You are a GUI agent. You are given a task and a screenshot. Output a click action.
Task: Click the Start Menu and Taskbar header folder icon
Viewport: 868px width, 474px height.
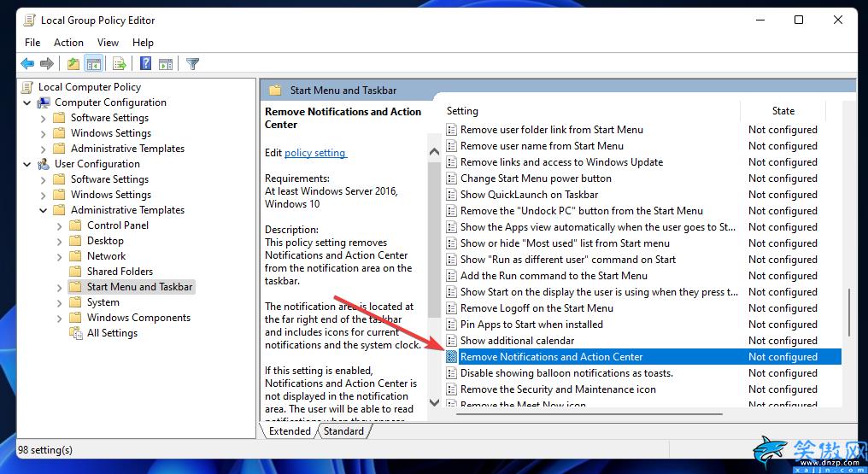point(275,91)
